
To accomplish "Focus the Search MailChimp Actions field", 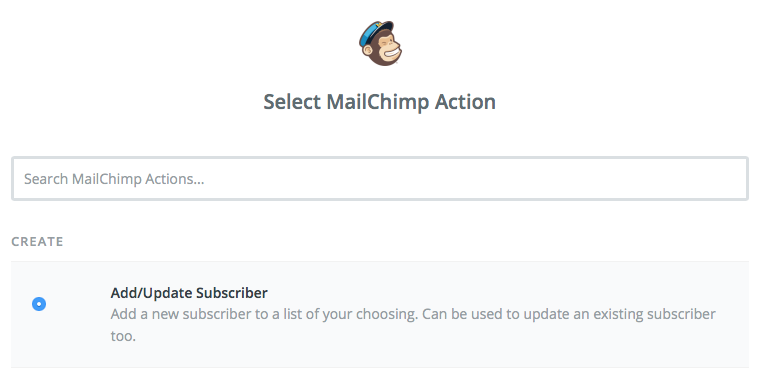I will 380,179.
